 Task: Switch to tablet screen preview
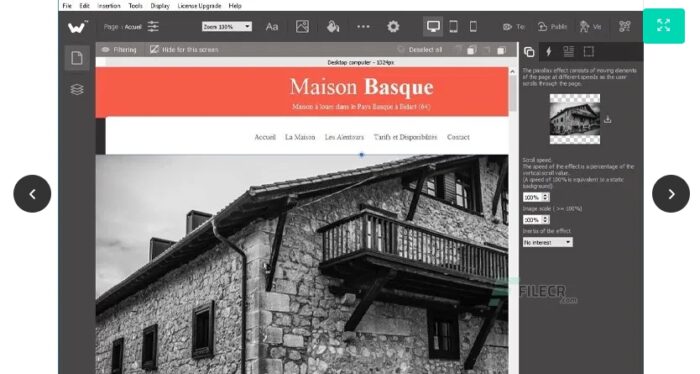point(453,27)
